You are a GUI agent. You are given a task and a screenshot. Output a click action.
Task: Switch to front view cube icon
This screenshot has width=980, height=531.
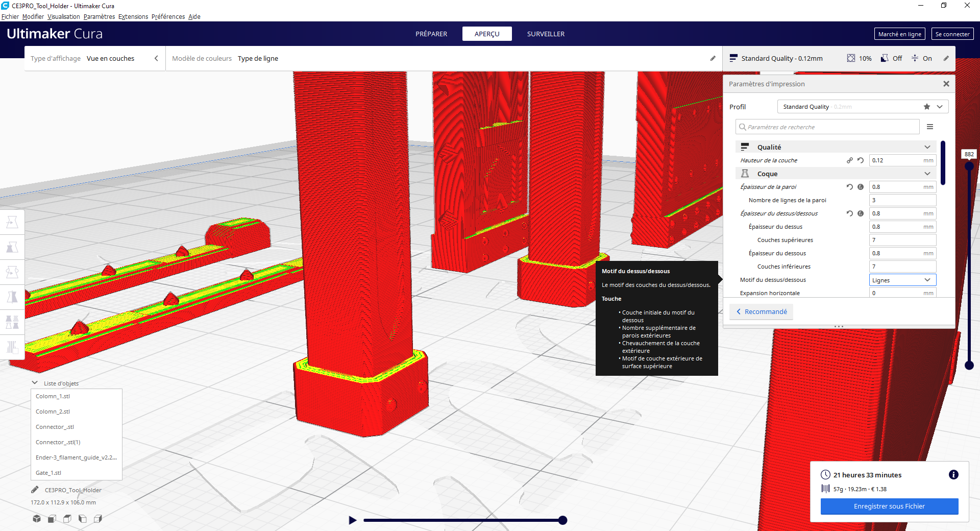click(52, 519)
